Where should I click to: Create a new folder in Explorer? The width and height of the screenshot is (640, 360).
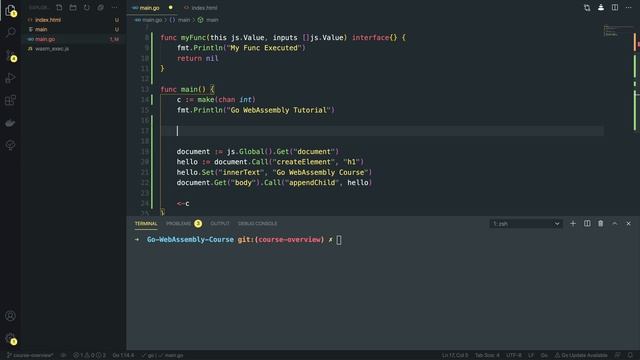click(x=73, y=7)
